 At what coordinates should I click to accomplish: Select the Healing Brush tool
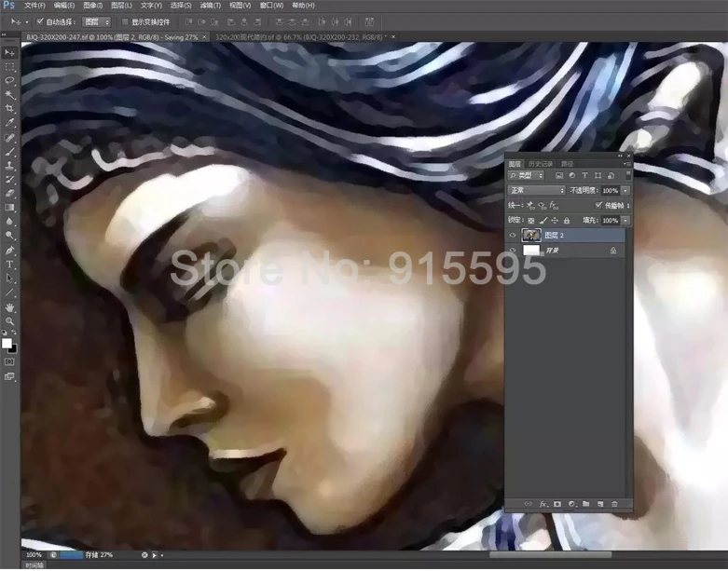point(9,138)
